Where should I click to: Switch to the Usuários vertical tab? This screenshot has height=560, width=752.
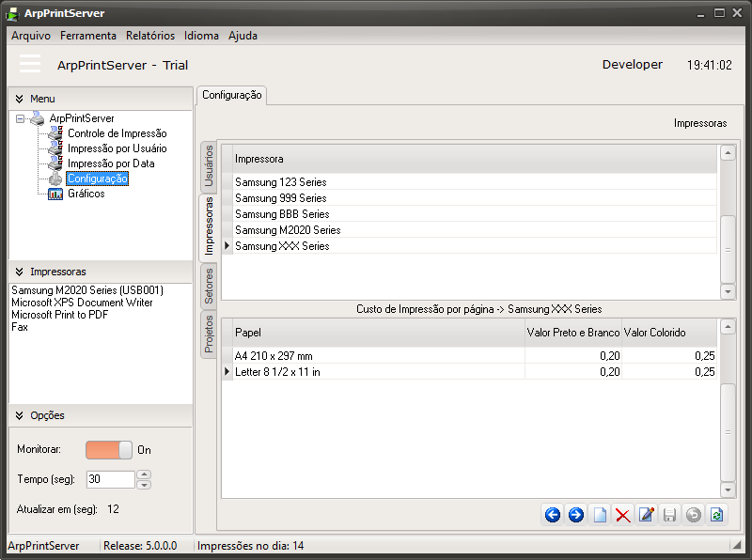click(209, 166)
